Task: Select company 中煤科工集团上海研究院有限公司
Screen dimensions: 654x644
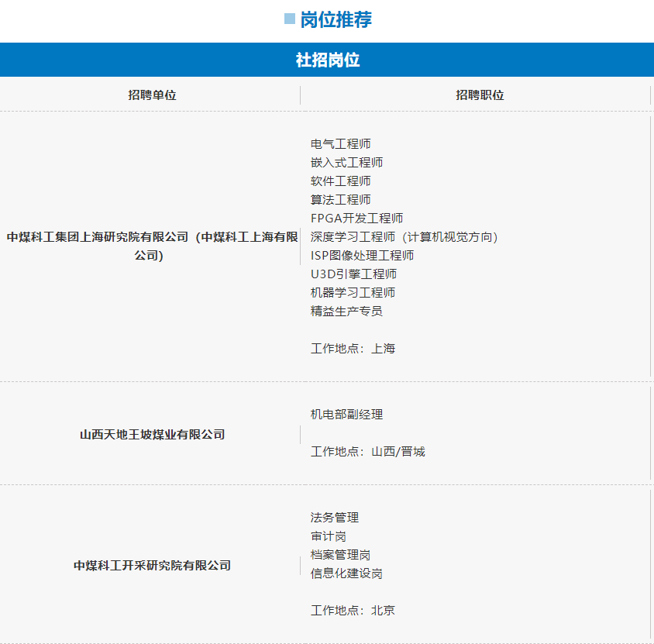Action: click(152, 246)
